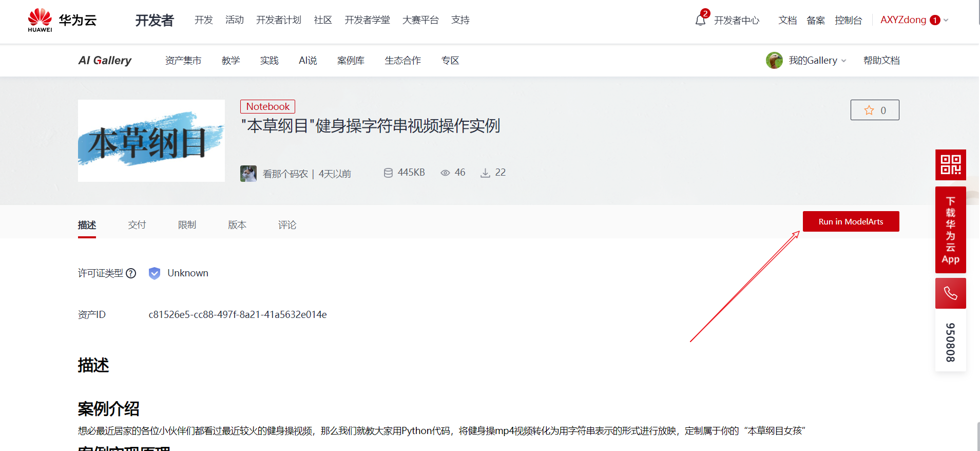Click the asset ID c81526e5 value
The image size is (980, 451).
238,314
